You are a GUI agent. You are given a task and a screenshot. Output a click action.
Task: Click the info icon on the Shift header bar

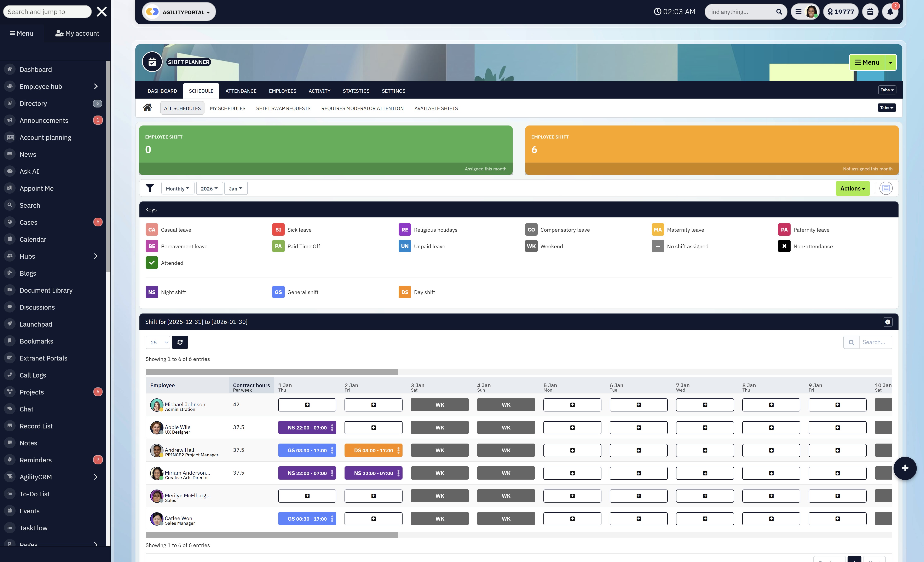(x=888, y=322)
